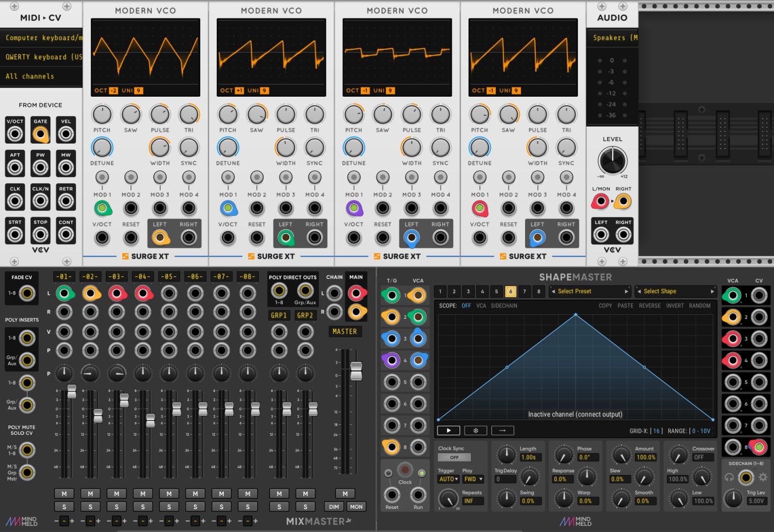Open the Play FWD dropdown
The height and width of the screenshot is (532, 774).
(x=473, y=479)
